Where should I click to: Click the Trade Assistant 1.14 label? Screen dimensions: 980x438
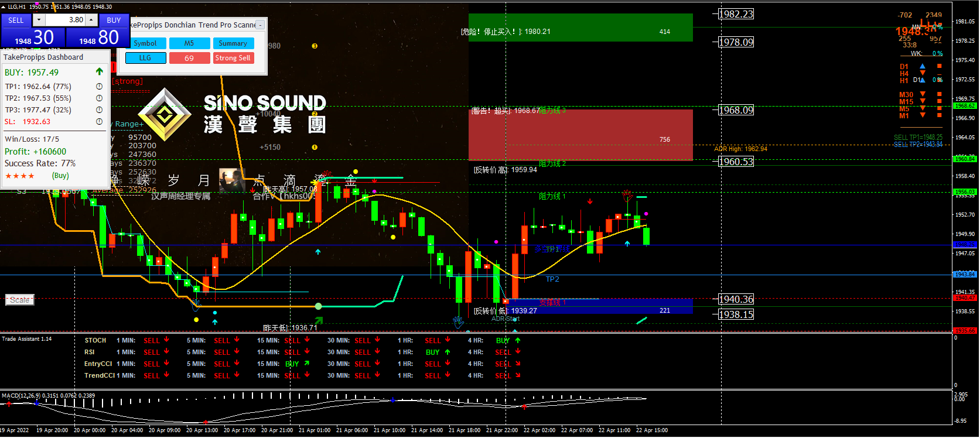pyautogui.click(x=27, y=339)
